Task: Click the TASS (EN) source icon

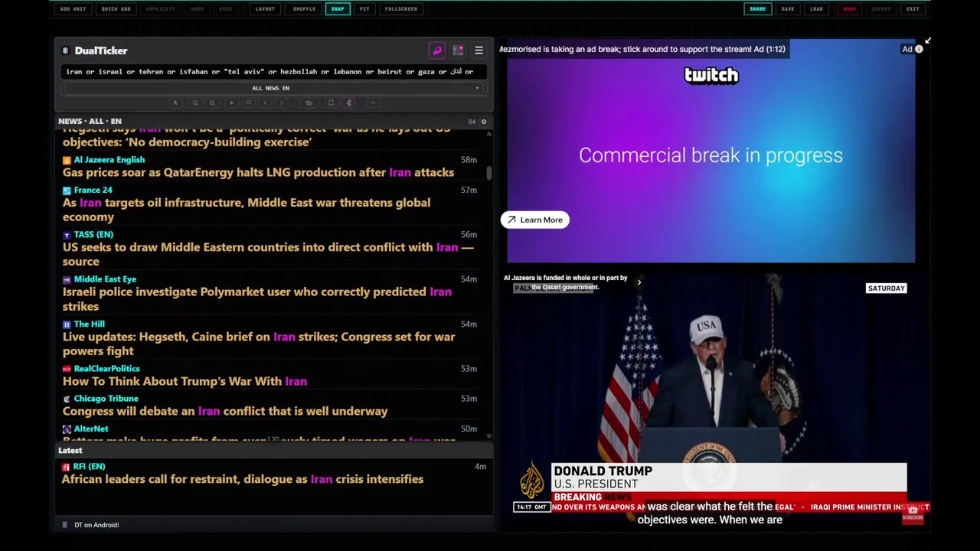Action: click(x=67, y=235)
